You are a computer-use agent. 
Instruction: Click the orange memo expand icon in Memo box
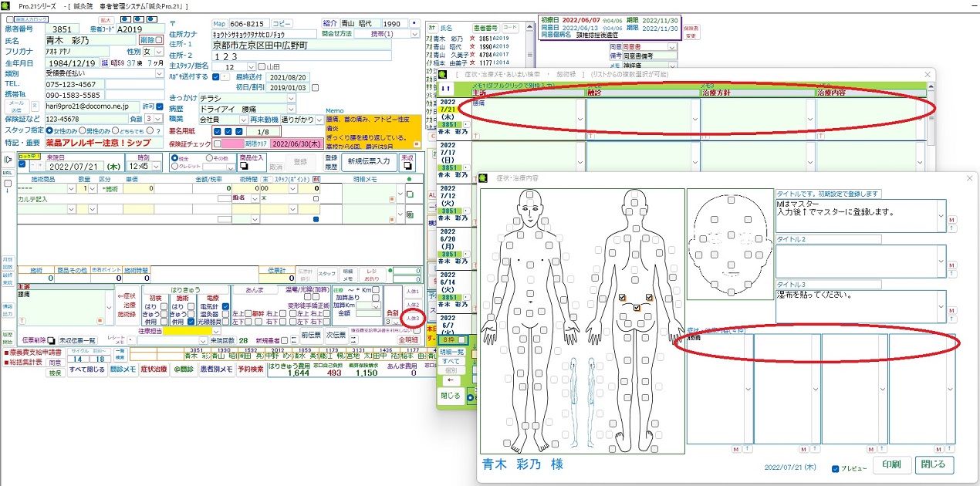(x=417, y=144)
